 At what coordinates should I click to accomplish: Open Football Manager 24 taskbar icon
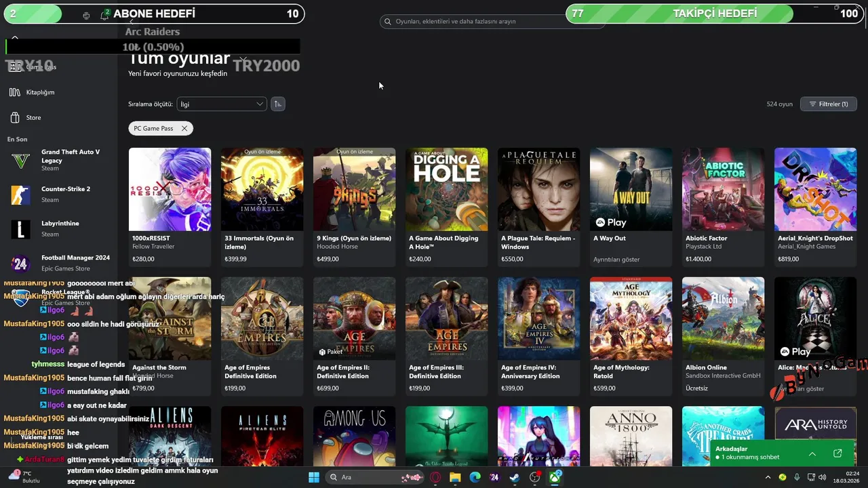pyautogui.click(x=494, y=477)
